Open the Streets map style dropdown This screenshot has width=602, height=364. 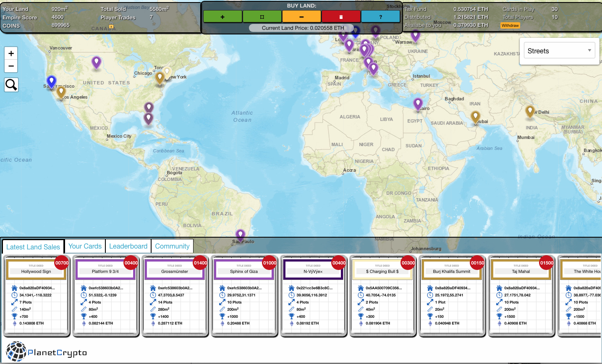point(559,51)
